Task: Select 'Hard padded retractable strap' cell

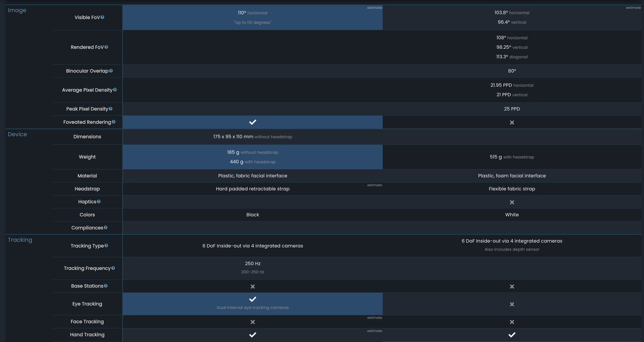Action: [x=253, y=189]
